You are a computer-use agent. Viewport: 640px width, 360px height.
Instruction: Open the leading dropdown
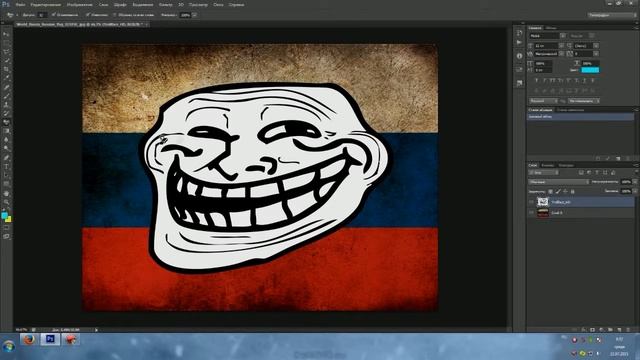coord(596,46)
